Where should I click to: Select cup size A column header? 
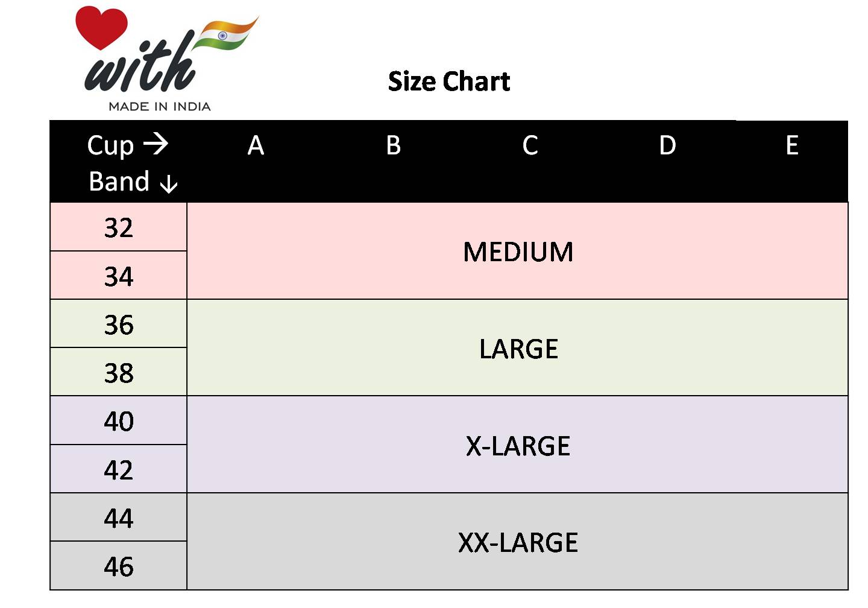pos(256,145)
